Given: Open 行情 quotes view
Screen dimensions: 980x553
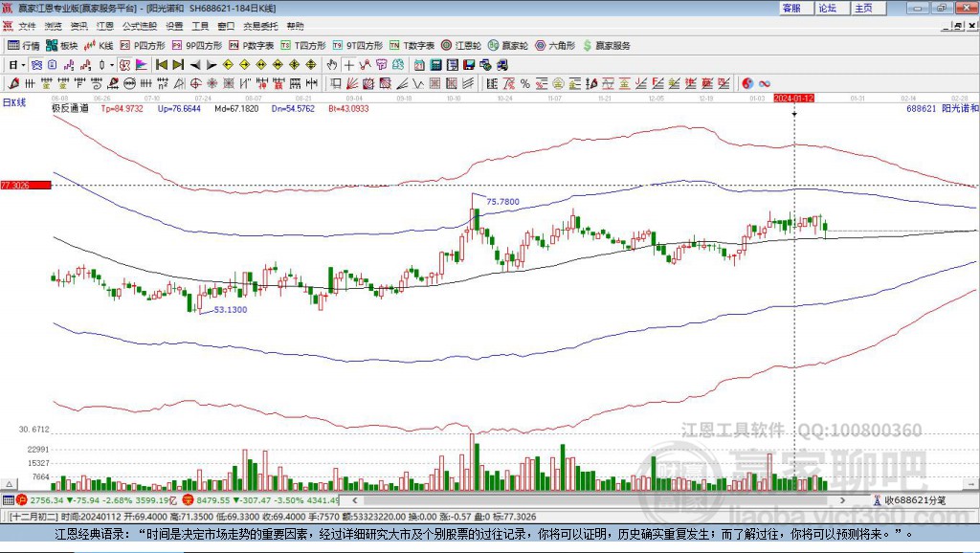Looking at the screenshot, I should tap(24, 46).
